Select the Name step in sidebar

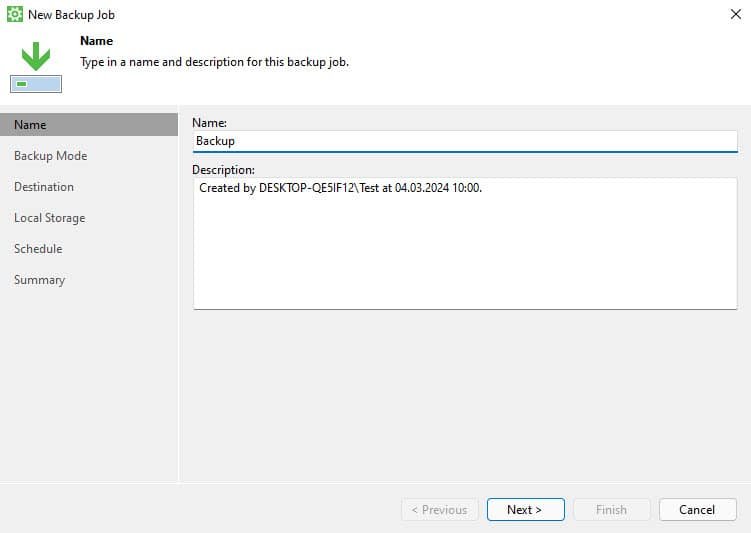(30, 125)
